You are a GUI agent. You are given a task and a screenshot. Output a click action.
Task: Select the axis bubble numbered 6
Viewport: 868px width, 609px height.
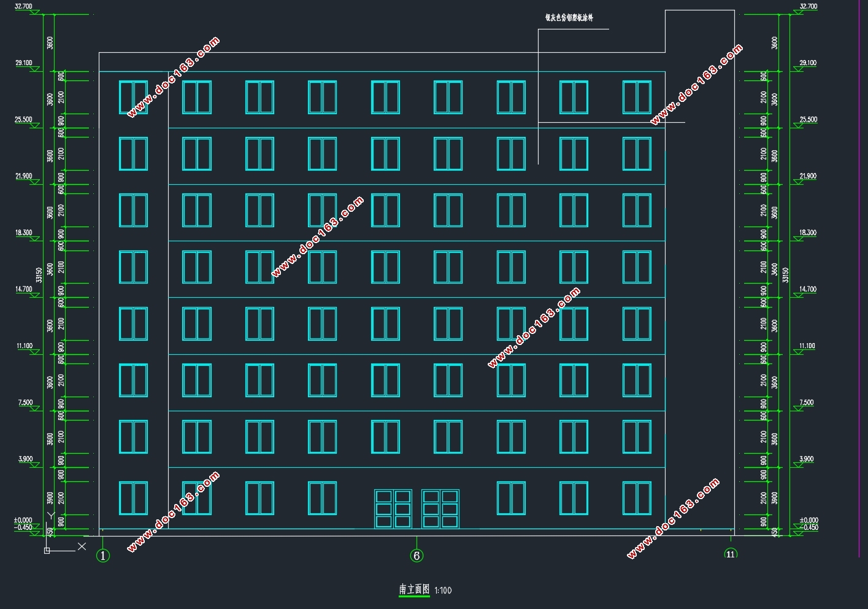click(417, 556)
